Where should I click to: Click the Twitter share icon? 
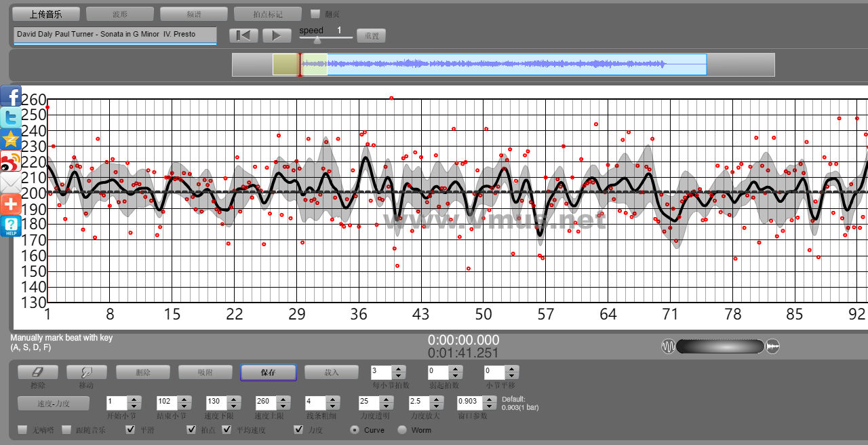[11, 118]
